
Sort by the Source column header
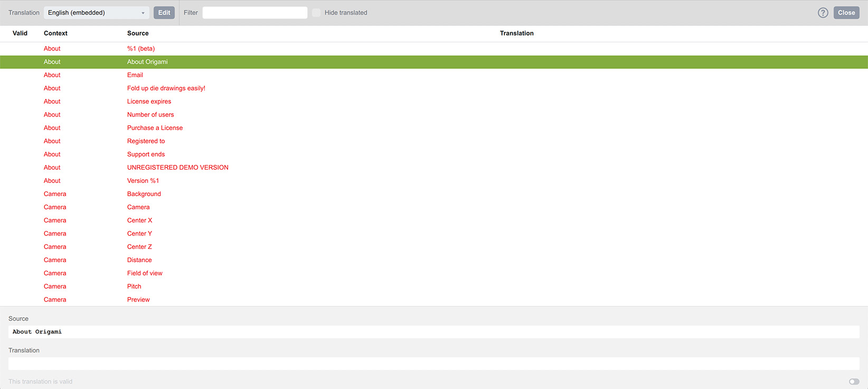point(138,33)
